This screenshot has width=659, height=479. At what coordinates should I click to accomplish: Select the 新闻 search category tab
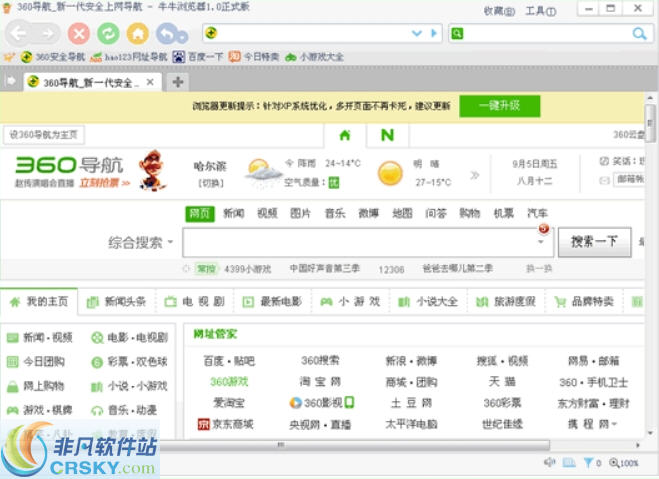click(x=234, y=213)
